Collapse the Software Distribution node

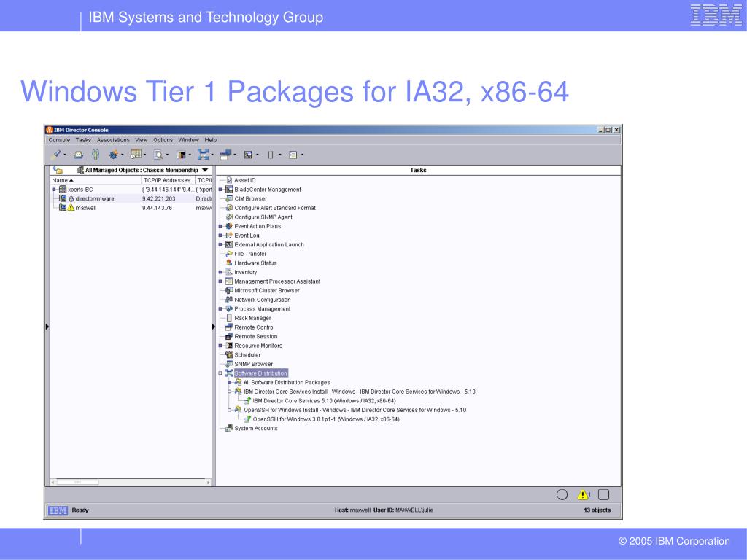[x=220, y=373]
